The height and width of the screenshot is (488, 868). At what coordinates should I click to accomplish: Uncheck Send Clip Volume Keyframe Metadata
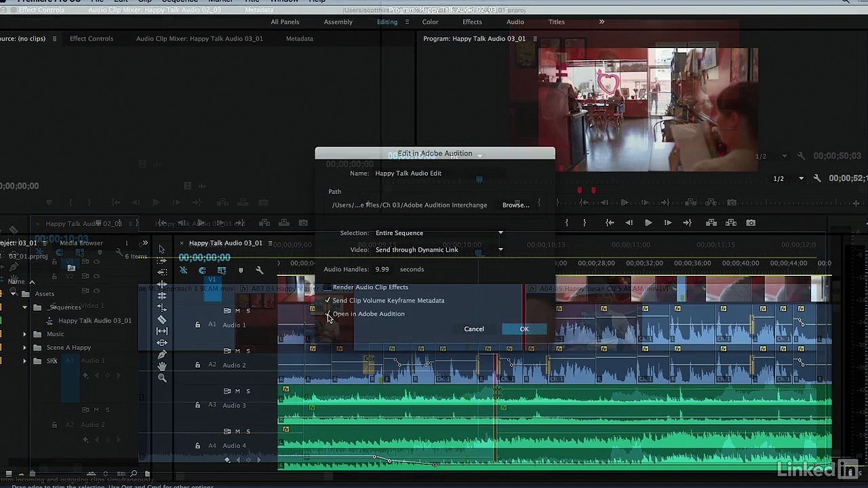(328, 300)
